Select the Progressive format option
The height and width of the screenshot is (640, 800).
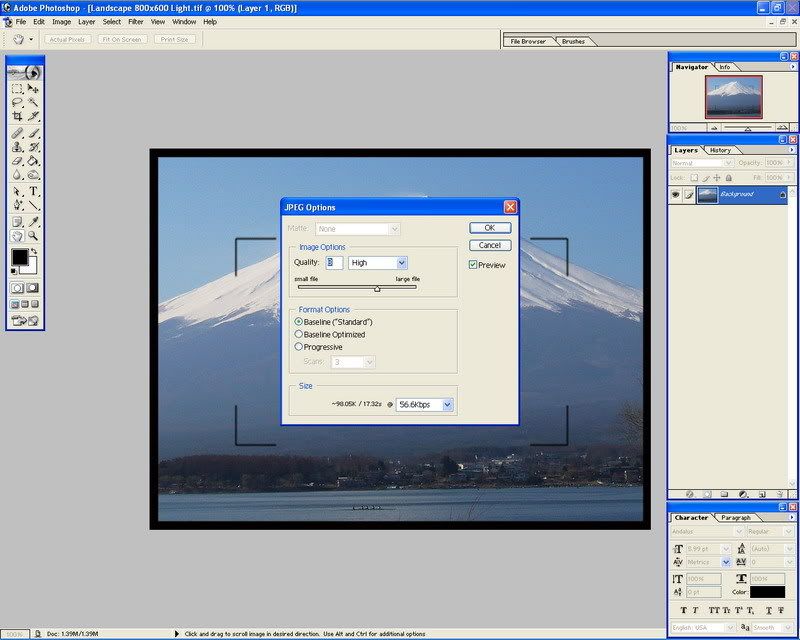click(298, 347)
